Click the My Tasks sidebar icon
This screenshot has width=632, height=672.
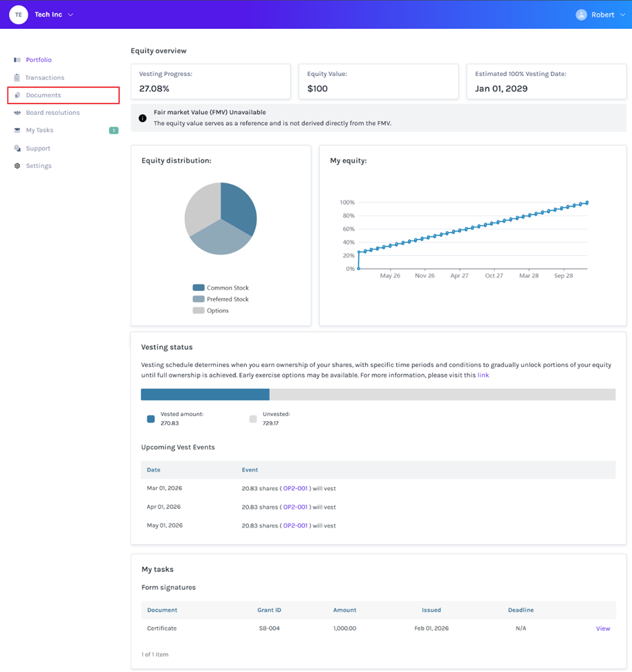tap(17, 130)
